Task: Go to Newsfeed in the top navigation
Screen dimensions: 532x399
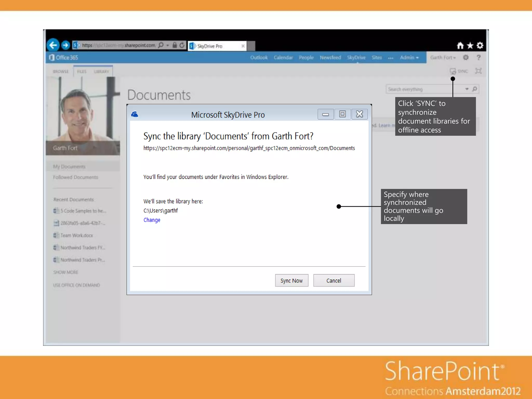Action: (x=330, y=57)
